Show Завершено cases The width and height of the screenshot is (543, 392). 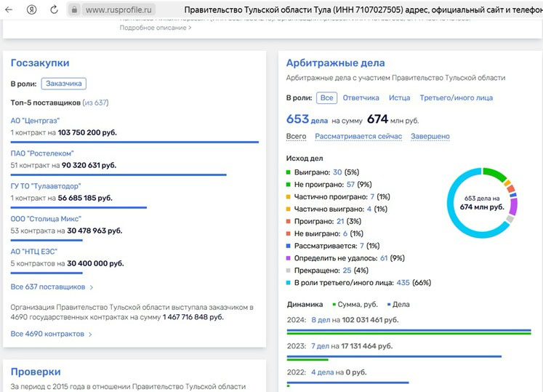pyautogui.click(x=430, y=137)
